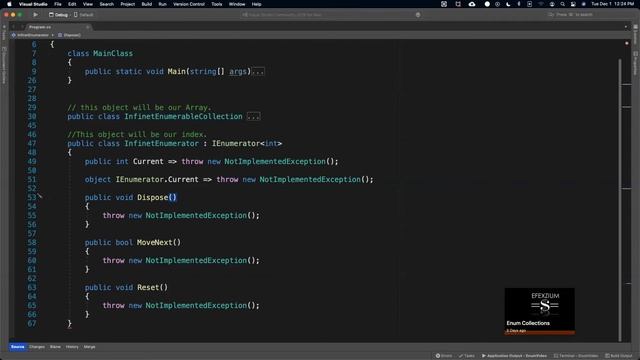Open the File menu
Viewport: 640px width, 360px height.
pyautogui.click(x=58, y=4)
